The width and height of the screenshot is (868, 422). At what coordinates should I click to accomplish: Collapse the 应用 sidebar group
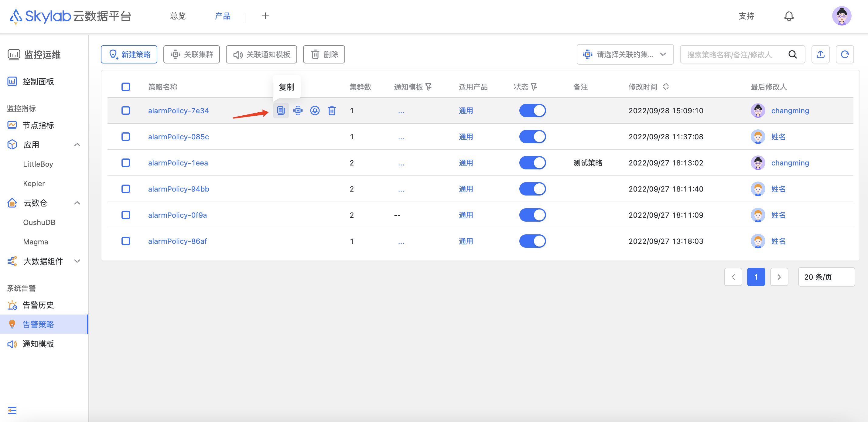tap(77, 145)
